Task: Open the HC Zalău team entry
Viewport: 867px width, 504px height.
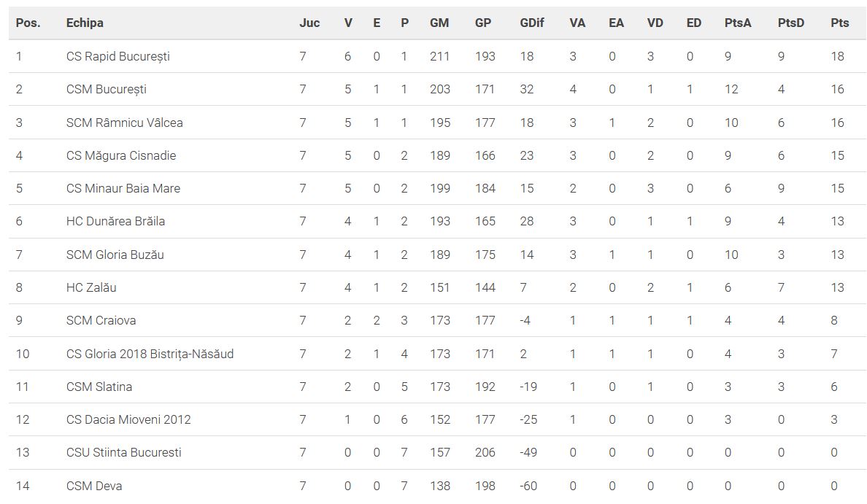Action: [x=91, y=287]
